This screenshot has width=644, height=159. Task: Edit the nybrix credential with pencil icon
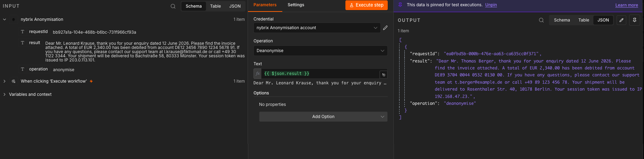pos(385,28)
